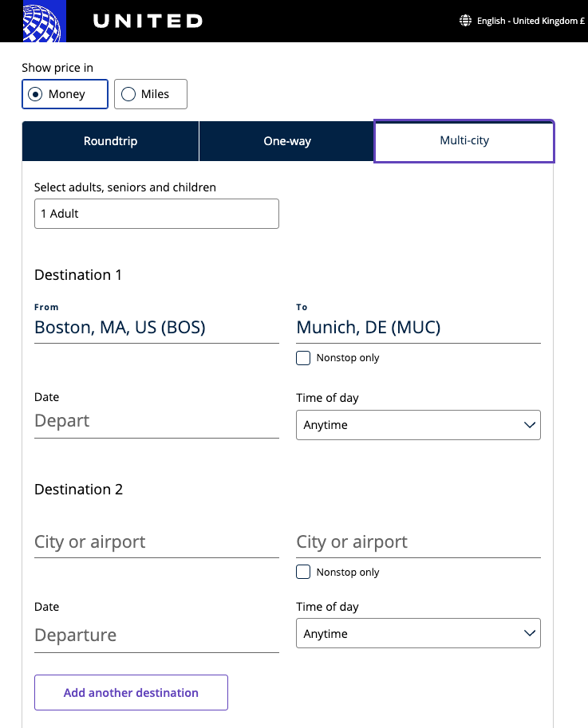Click the Add another destination button

131,692
